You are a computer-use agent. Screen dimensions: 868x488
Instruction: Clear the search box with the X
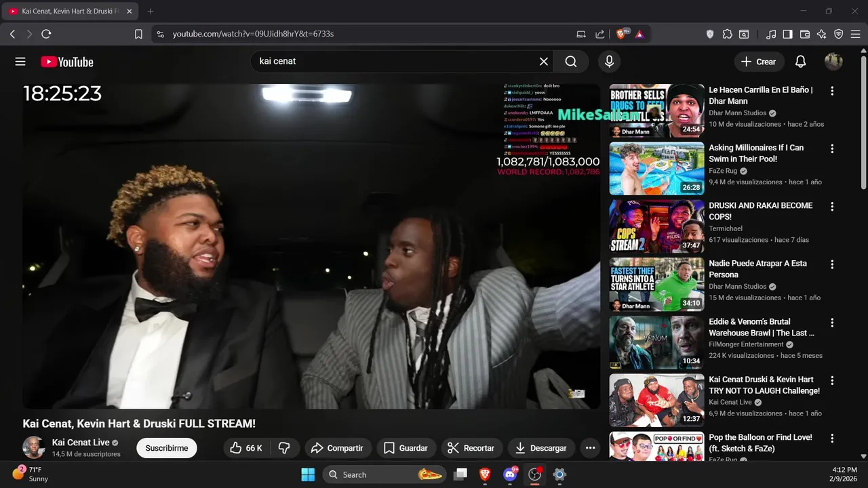pos(544,62)
